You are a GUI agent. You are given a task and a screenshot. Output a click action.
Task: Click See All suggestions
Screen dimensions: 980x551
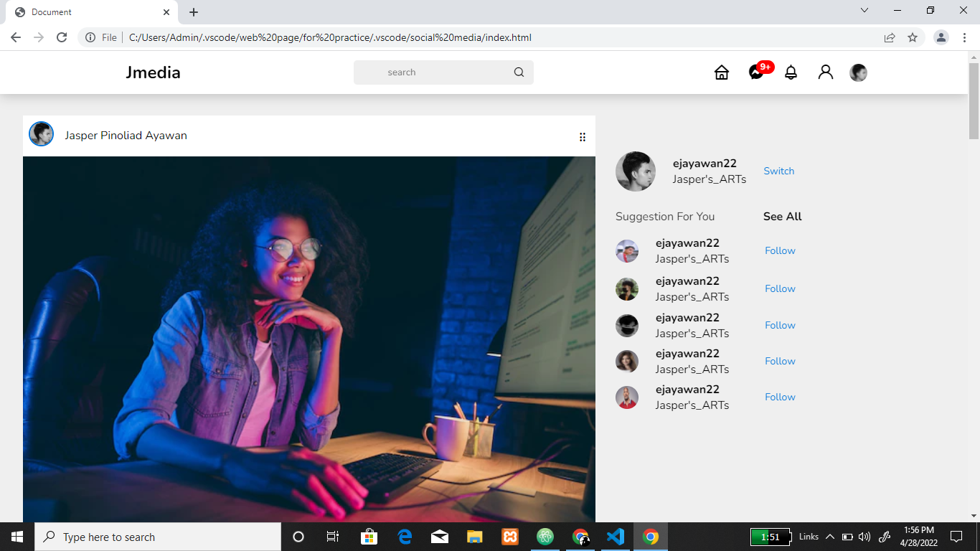point(783,216)
